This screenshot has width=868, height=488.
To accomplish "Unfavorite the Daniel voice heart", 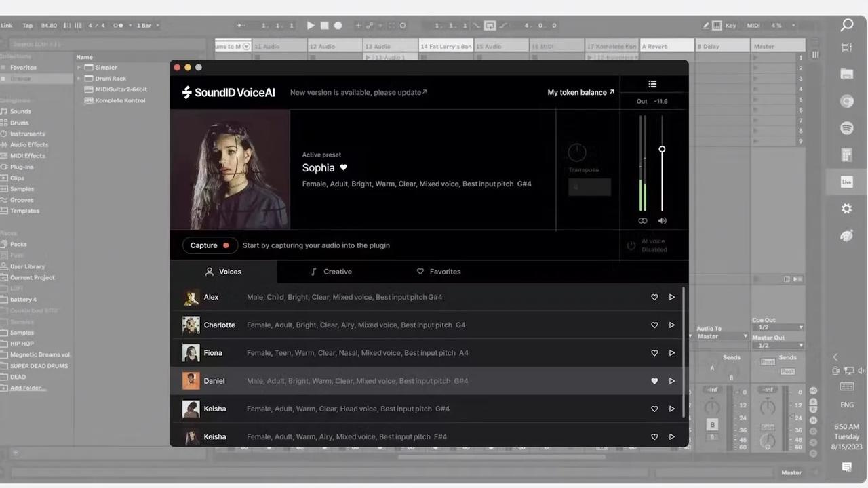I will coord(654,381).
